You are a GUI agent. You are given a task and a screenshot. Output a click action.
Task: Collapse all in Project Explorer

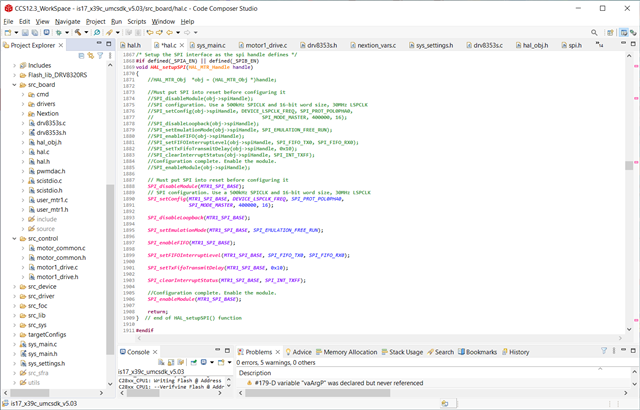[x=81, y=55]
